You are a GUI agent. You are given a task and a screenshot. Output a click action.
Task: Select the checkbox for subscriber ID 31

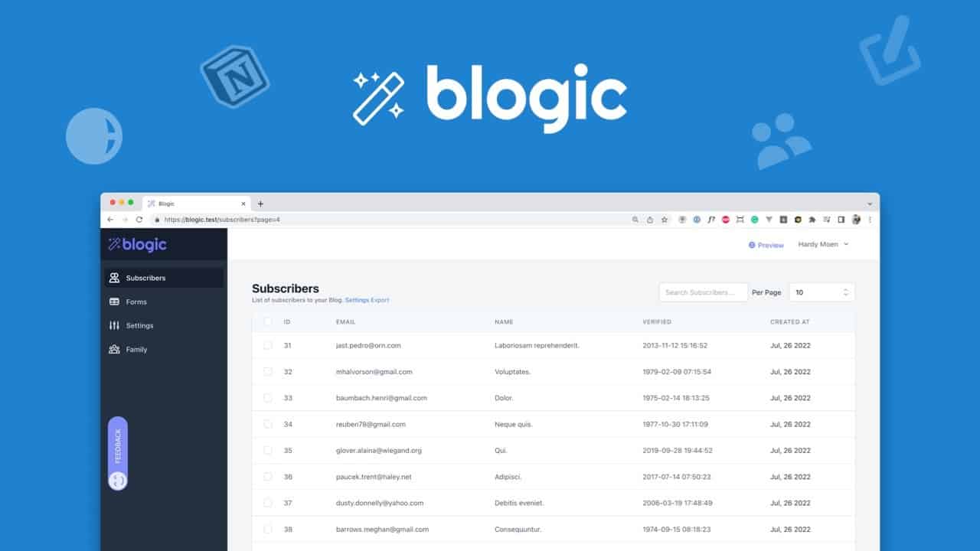pos(268,345)
